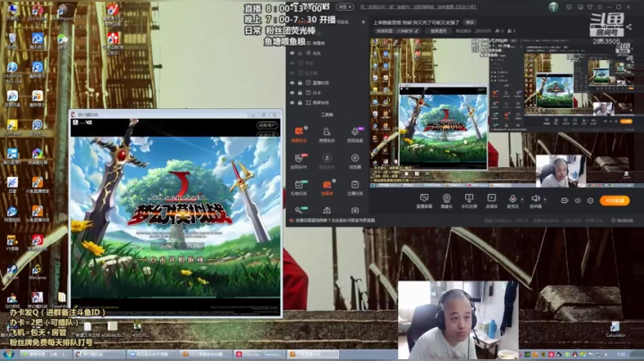644x361 pixels.
Task: Click the webcam overlay in the stream preview
Action: pos(561,171)
